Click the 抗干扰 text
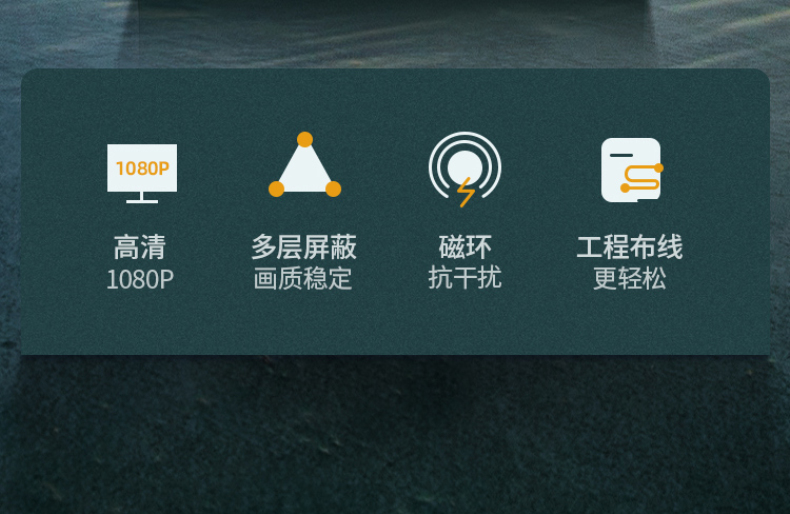 465,278
